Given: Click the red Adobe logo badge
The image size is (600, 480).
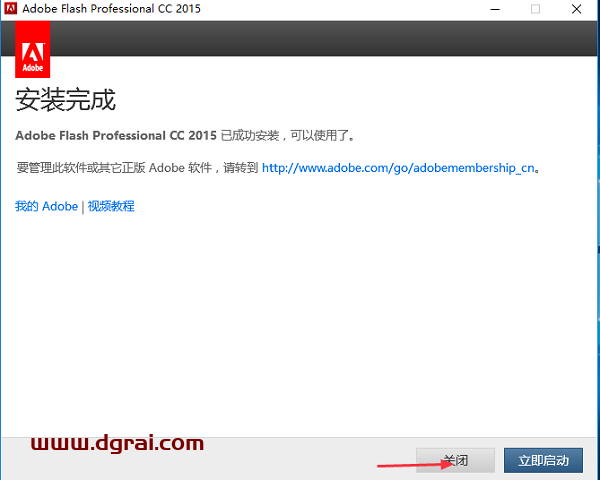Looking at the screenshot, I should pyautogui.click(x=33, y=49).
